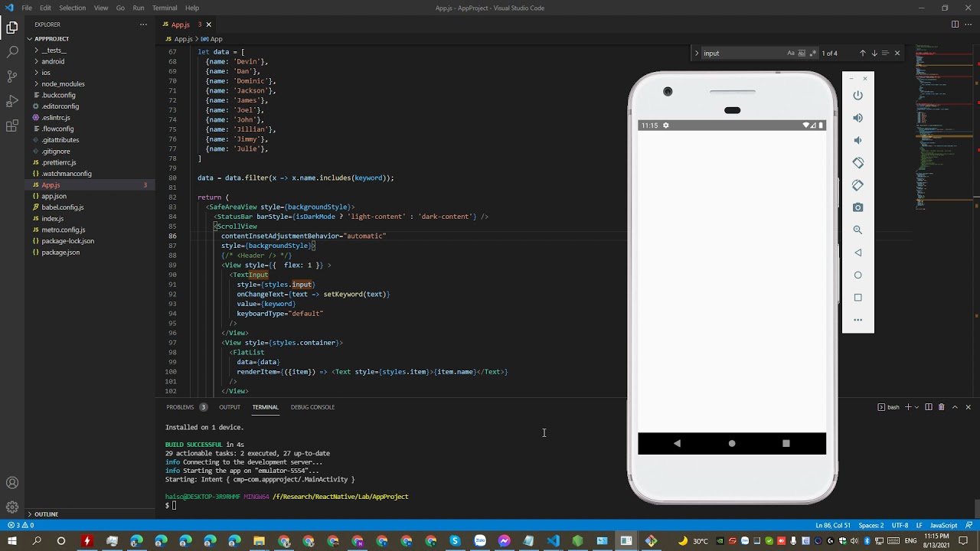Take emulator screenshot with camera icon
This screenshot has width=980, height=551.
[857, 207]
